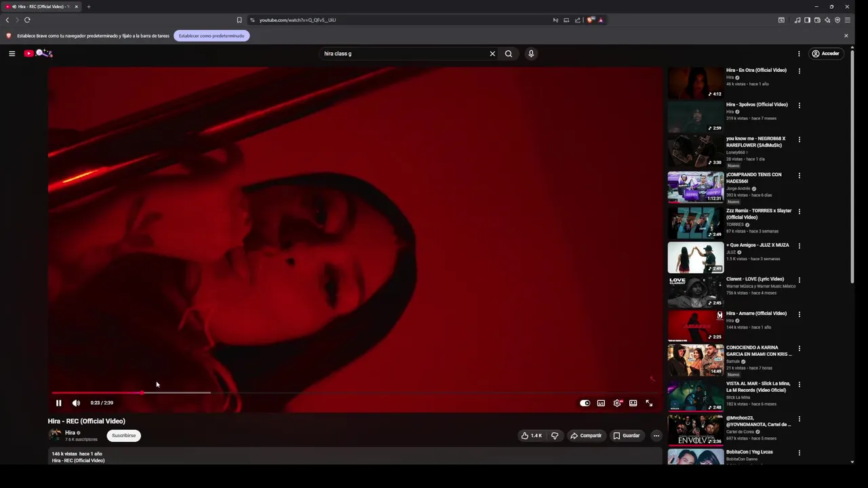
Task: Expand the video description box
Action: (355, 456)
